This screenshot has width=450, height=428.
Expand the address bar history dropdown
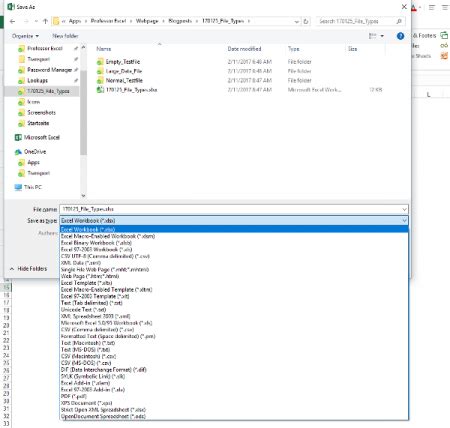click(296, 22)
